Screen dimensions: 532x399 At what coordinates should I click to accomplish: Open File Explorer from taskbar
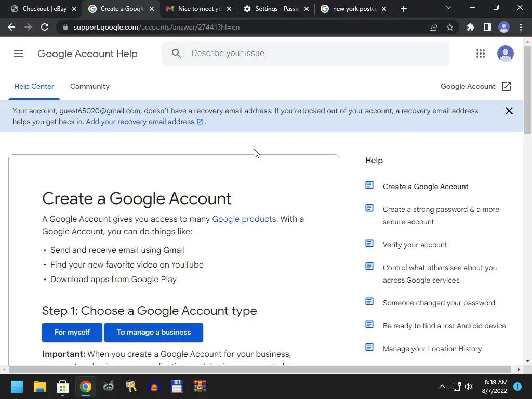pos(39,387)
